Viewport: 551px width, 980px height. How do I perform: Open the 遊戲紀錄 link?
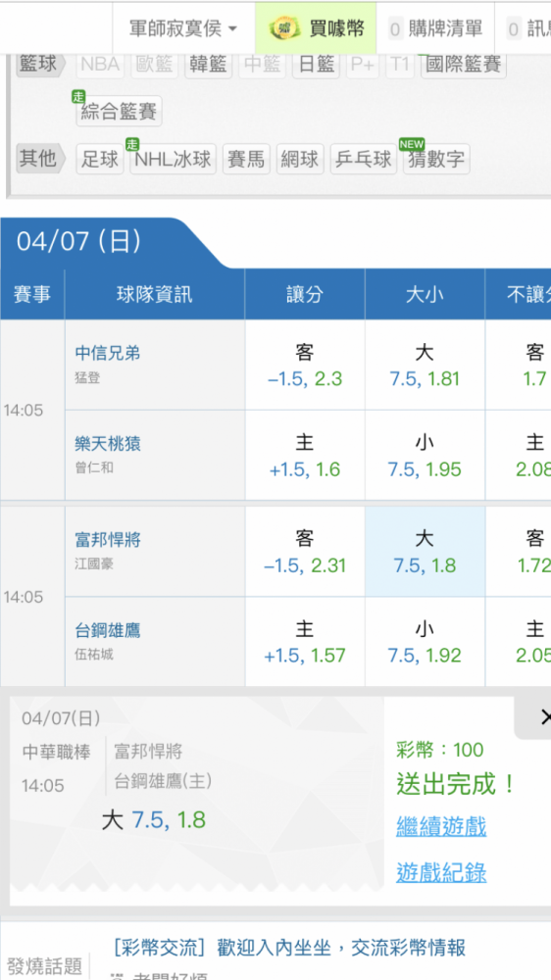[x=441, y=872]
